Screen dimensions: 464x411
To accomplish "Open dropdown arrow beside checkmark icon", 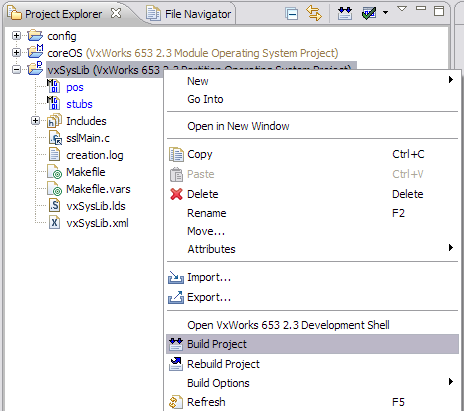I will (x=385, y=13).
